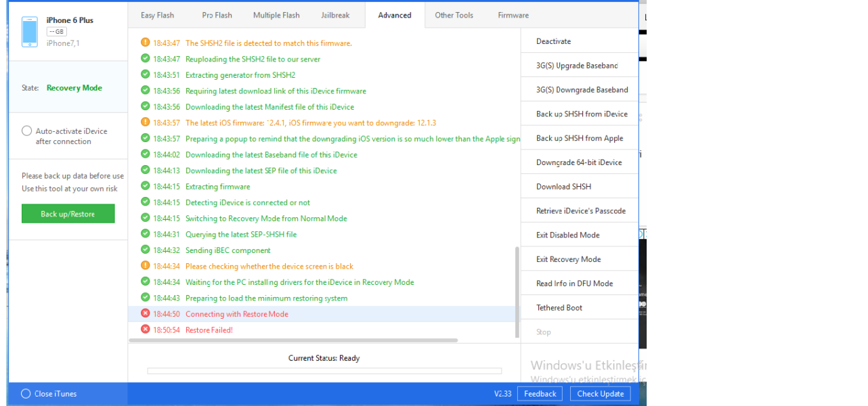Click the red error icon beside Restore Failed
The image size is (868, 406).
click(x=145, y=330)
